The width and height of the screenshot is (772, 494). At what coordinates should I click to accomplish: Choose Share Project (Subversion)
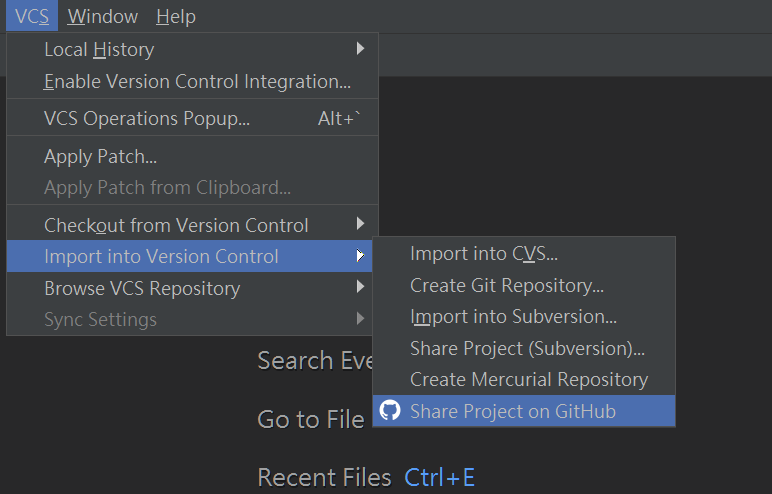[527, 348]
